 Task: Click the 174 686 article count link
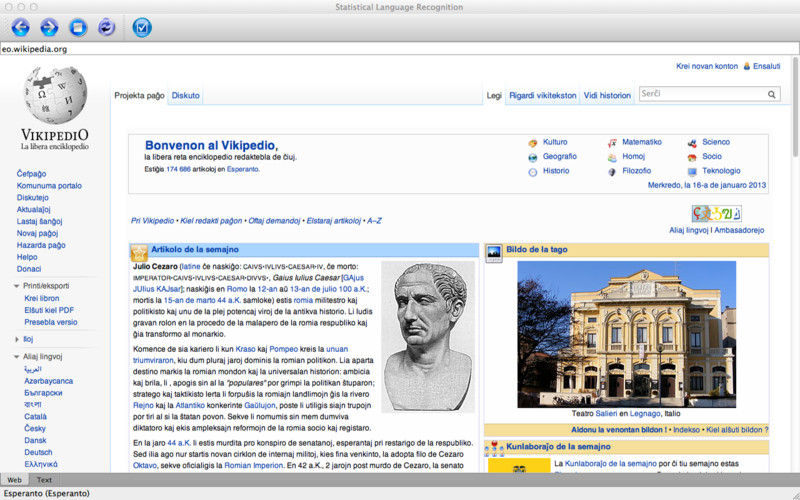pyautogui.click(x=178, y=169)
